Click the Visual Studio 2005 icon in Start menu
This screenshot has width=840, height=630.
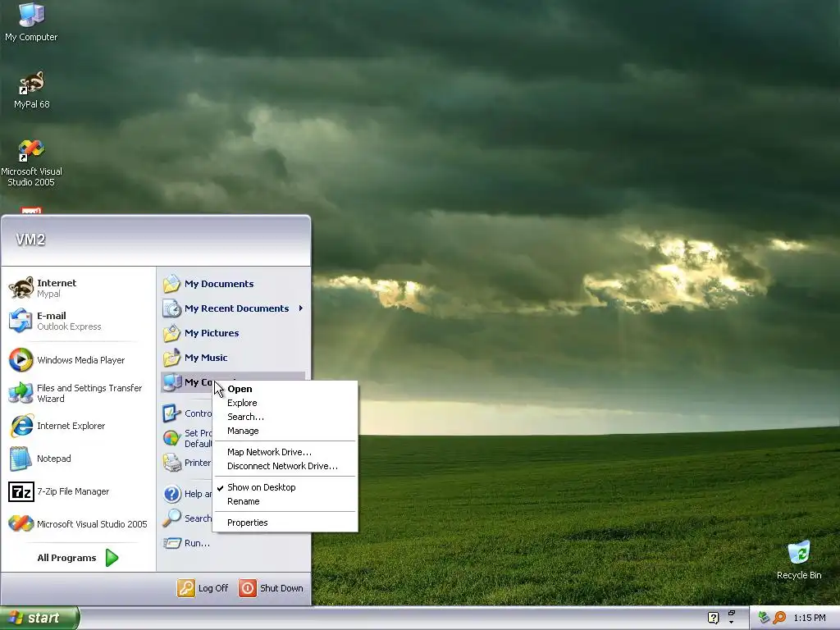[x=21, y=523]
